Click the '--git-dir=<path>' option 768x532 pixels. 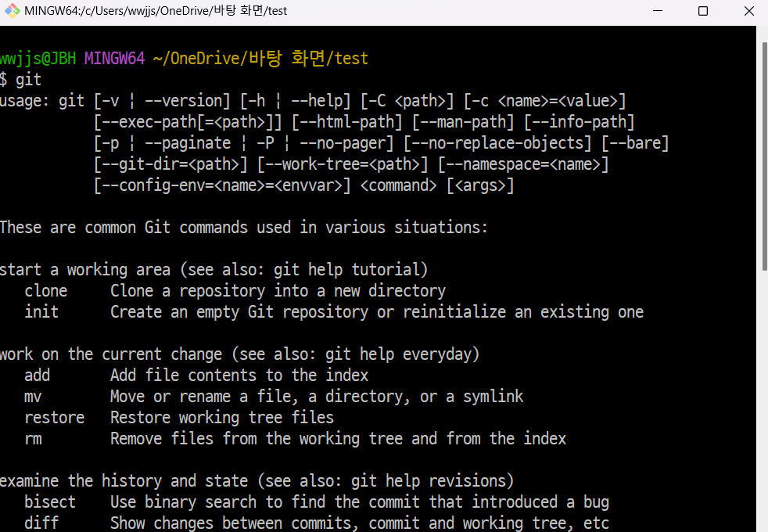pos(171,164)
